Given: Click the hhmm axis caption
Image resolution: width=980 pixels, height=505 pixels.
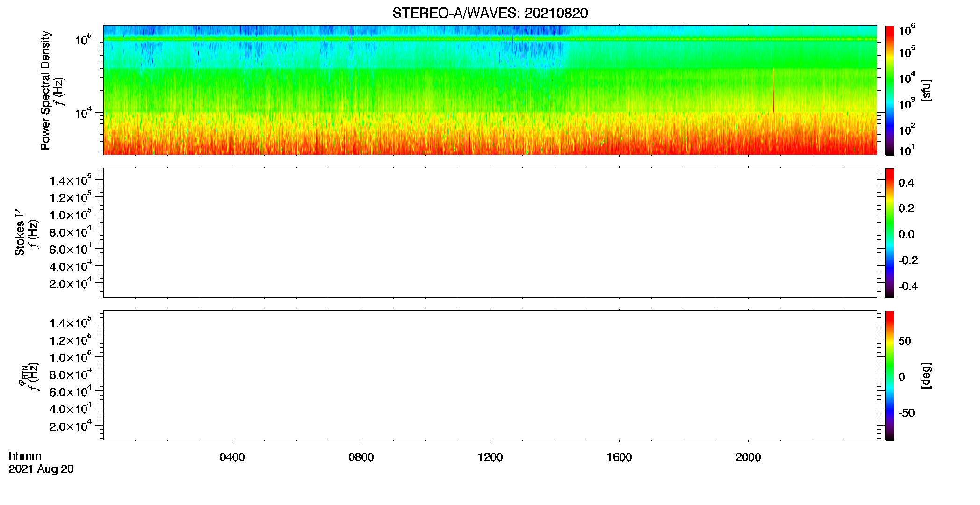Looking at the screenshot, I should (x=25, y=456).
